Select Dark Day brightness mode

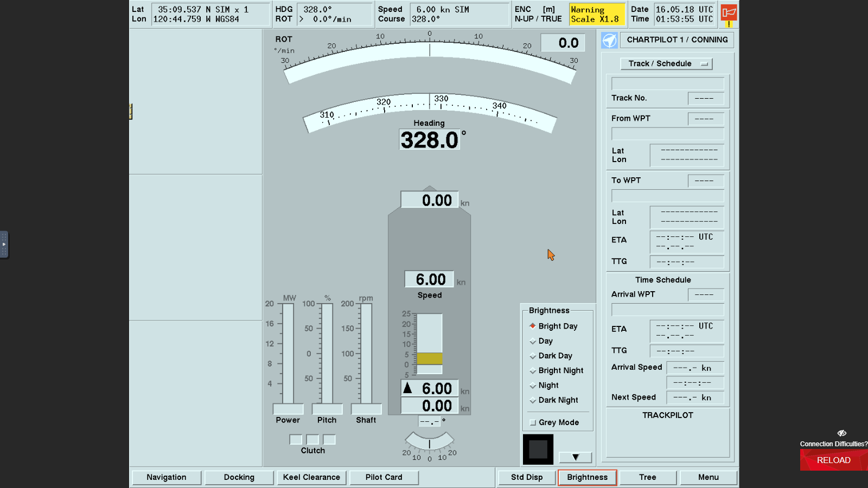click(x=551, y=356)
